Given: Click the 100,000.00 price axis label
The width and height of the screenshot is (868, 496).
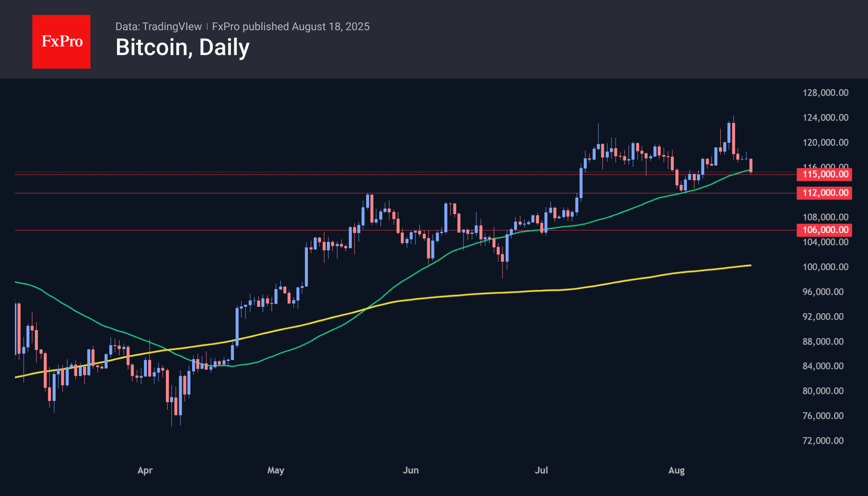Looking at the screenshot, I should (825, 267).
